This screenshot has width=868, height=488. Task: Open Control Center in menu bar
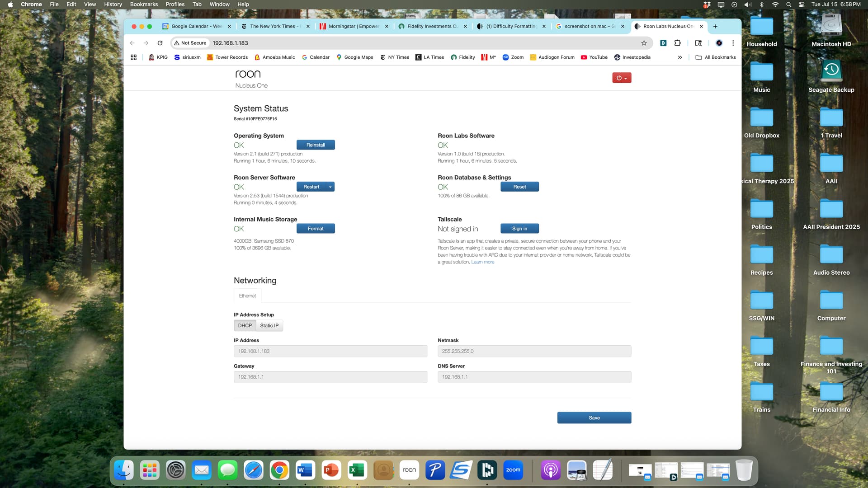[x=802, y=5]
